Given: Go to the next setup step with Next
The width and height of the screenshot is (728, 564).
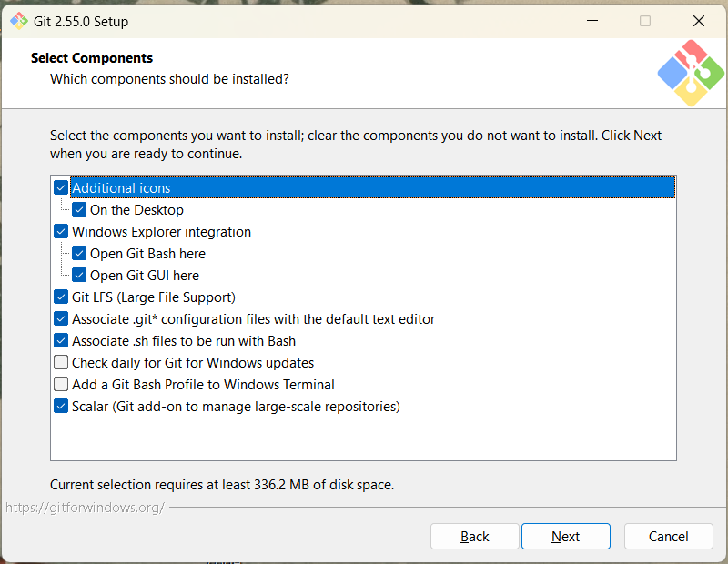Looking at the screenshot, I should (565, 537).
